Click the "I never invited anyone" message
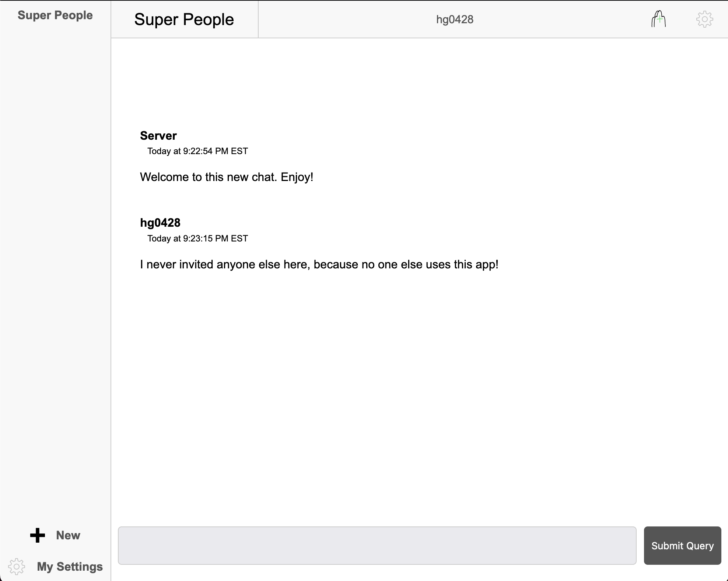The height and width of the screenshot is (581, 728). pyautogui.click(x=319, y=265)
